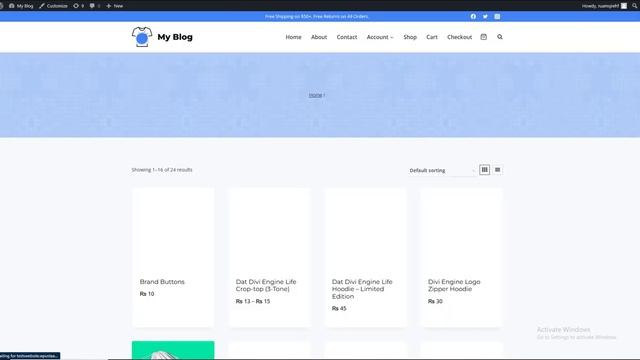Click New in admin bar
The image size is (640, 360).
tap(115, 6)
